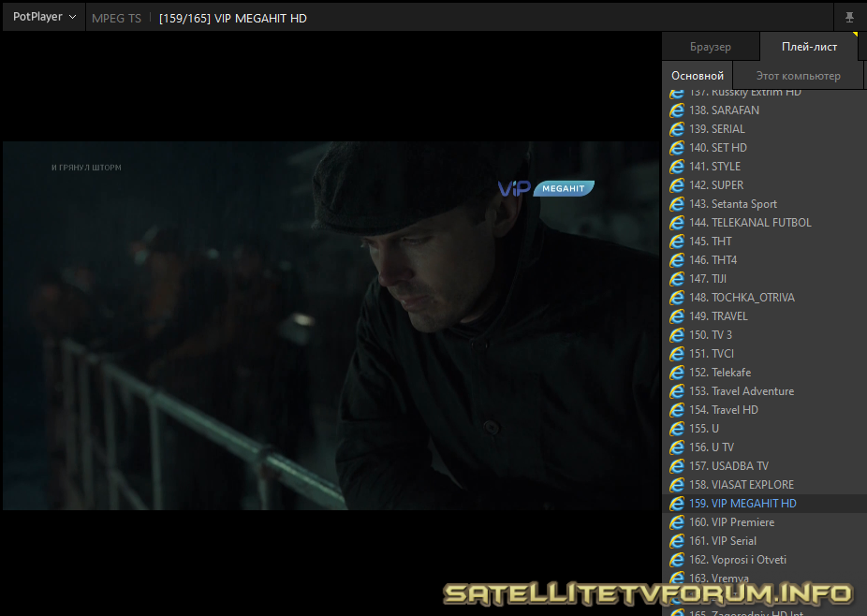This screenshot has width=867, height=616.
Task: Click the video playback area
Action: click(x=331, y=325)
